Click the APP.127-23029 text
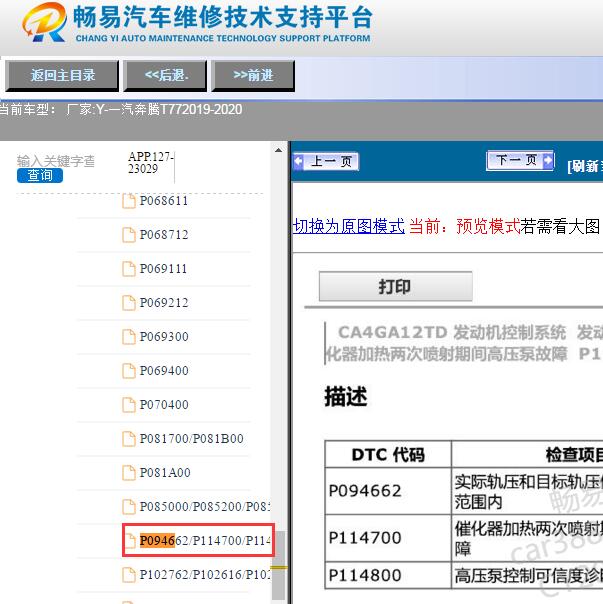The image size is (603, 604). point(151,163)
